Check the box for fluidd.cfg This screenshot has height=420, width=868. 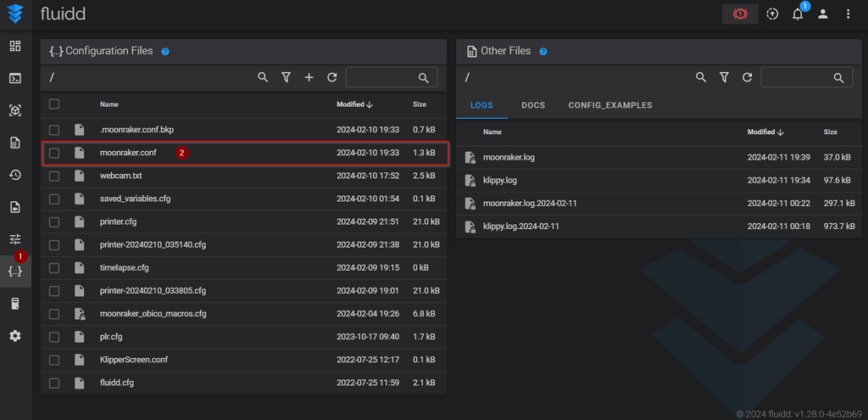point(54,383)
